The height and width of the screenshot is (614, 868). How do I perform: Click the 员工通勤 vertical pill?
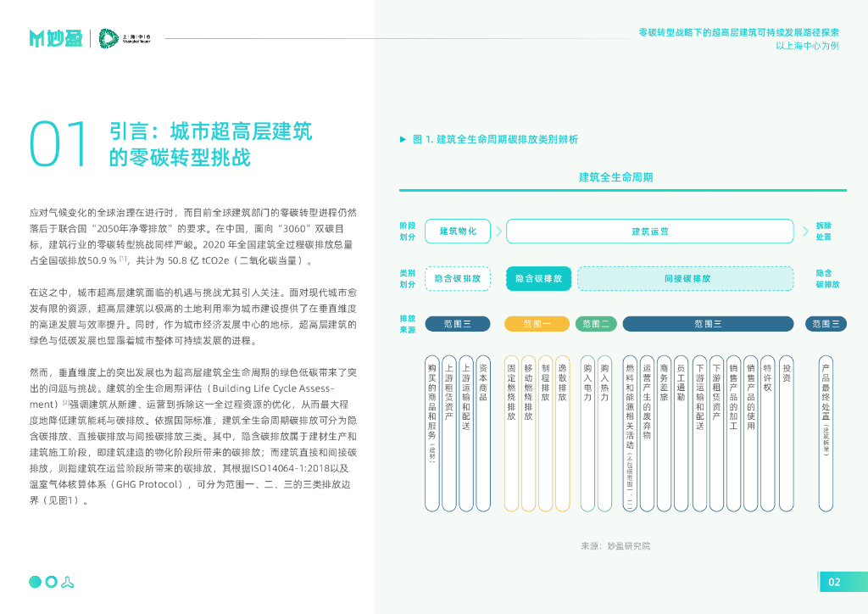point(682,433)
